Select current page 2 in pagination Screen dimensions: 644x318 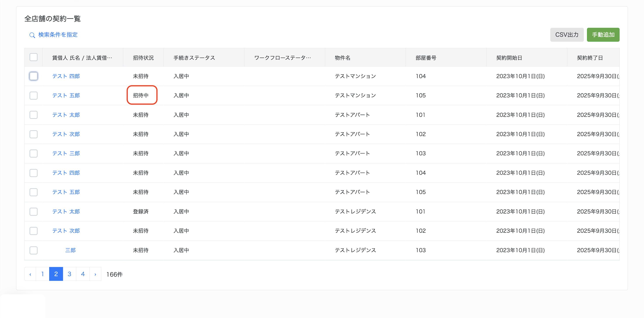click(x=56, y=274)
